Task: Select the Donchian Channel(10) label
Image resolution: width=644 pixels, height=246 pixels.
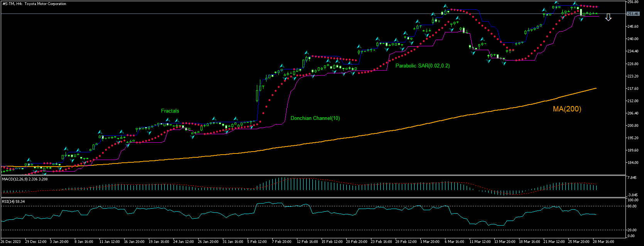Action: point(315,118)
